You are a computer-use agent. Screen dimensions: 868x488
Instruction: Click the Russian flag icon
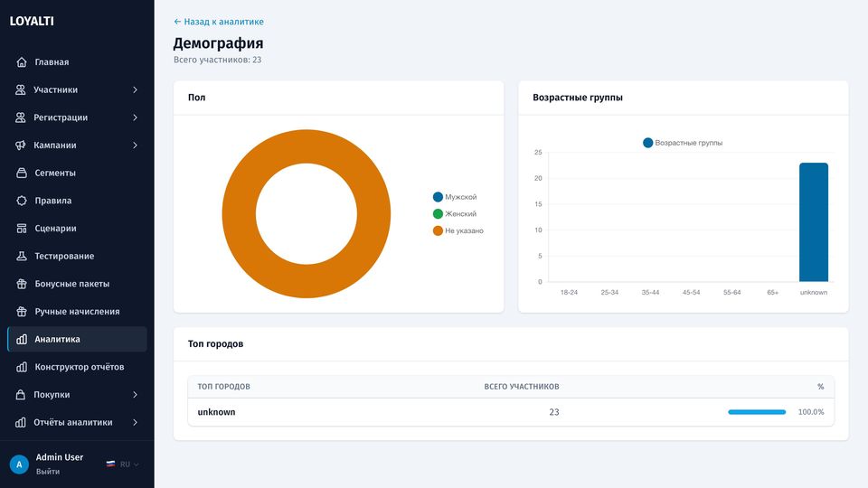pyautogui.click(x=110, y=464)
